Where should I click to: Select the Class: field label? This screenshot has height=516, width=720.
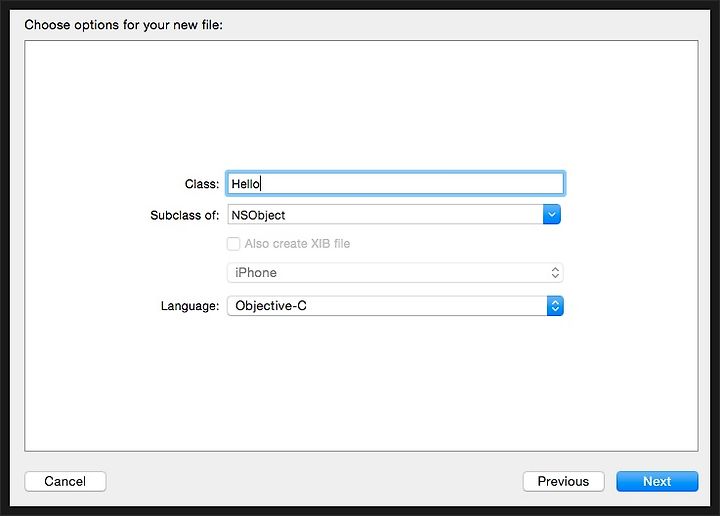coord(202,184)
